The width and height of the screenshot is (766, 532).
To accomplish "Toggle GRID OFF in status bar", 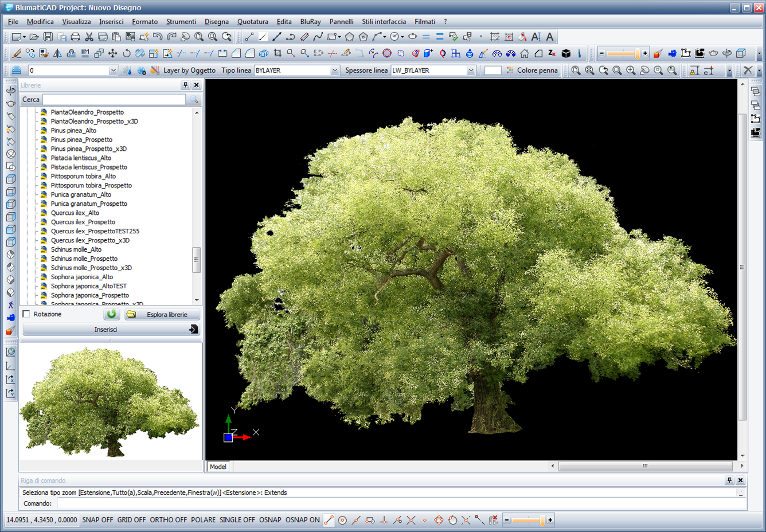I will [x=131, y=520].
